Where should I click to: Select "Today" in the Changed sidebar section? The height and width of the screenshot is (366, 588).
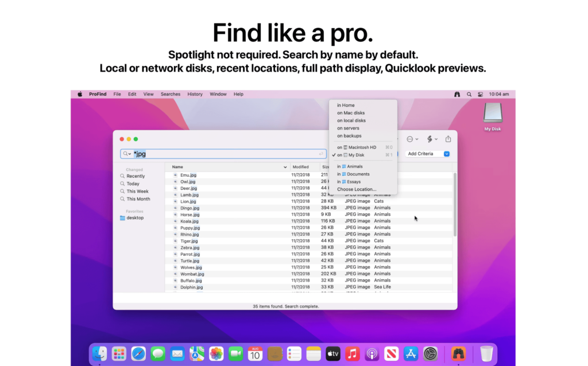tap(134, 183)
